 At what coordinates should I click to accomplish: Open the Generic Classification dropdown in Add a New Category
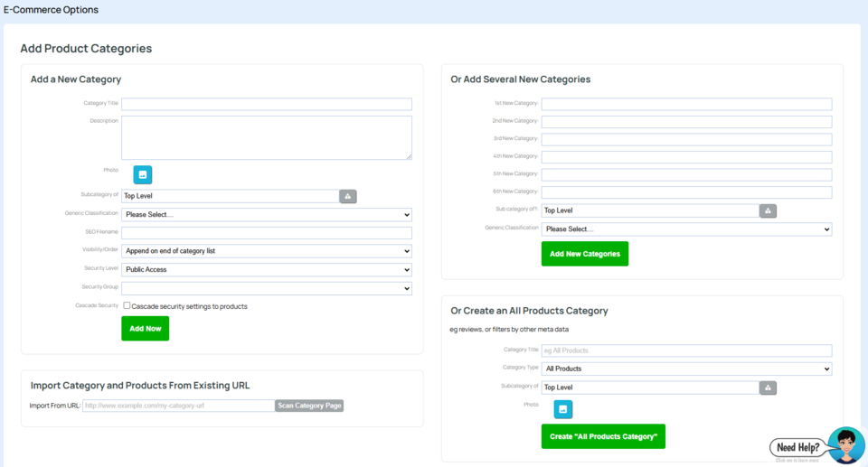coord(267,215)
